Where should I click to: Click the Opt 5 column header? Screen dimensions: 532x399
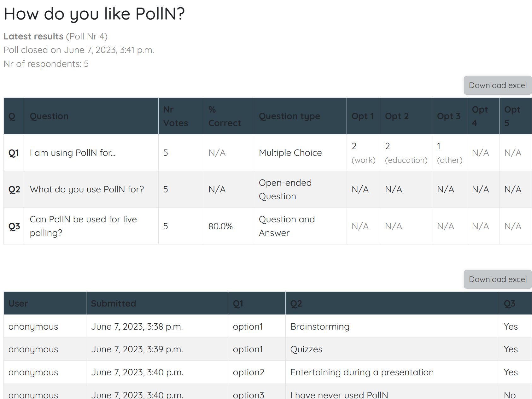512,116
